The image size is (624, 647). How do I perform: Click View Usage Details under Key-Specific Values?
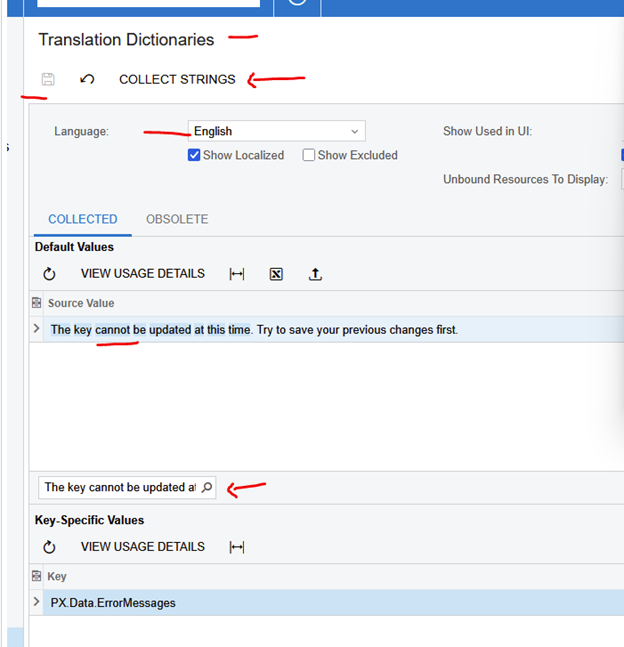142,547
